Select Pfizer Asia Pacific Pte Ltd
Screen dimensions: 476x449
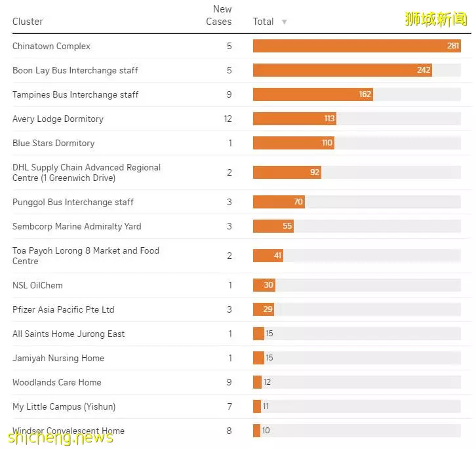tap(64, 309)
